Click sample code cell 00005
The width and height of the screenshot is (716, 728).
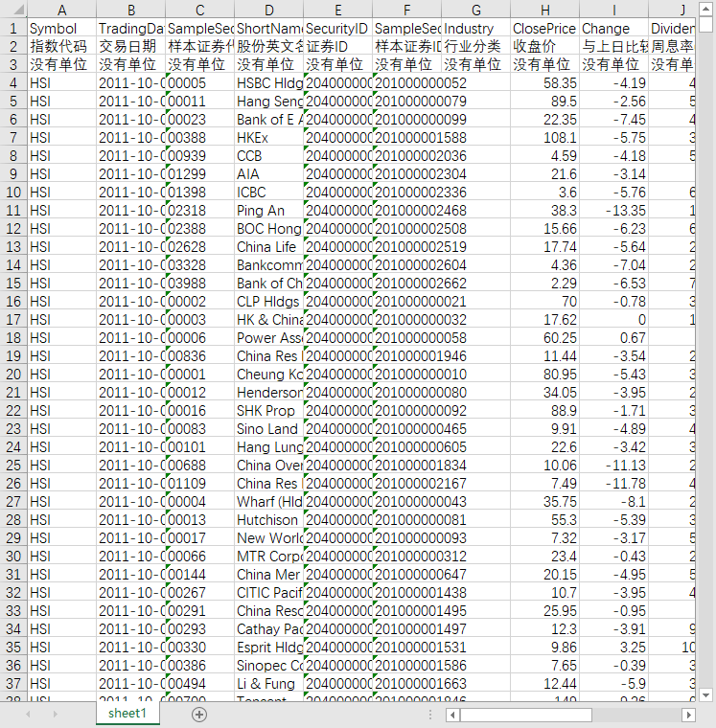(199, 83)
